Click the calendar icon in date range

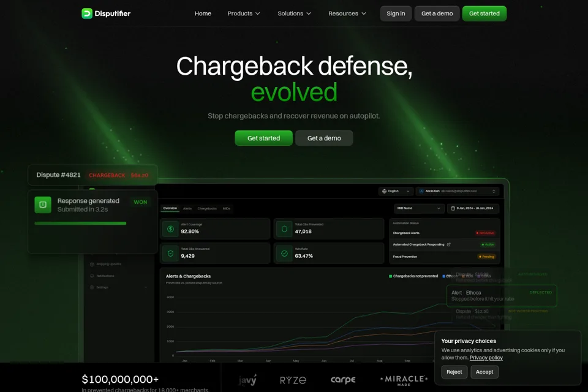(453, 208)
